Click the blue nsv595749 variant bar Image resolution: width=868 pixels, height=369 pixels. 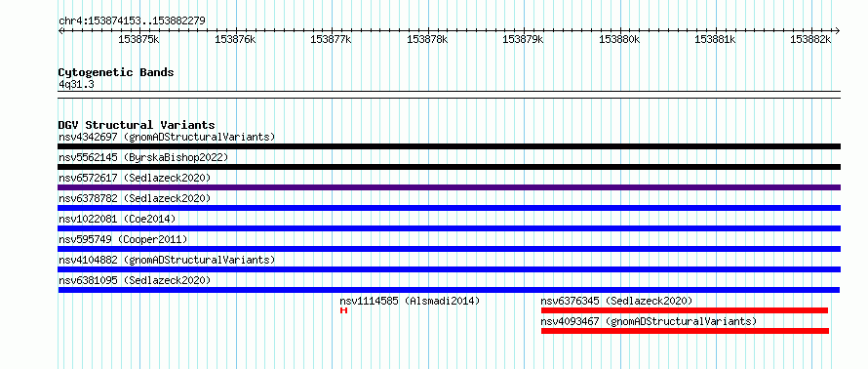pos(449,249)
